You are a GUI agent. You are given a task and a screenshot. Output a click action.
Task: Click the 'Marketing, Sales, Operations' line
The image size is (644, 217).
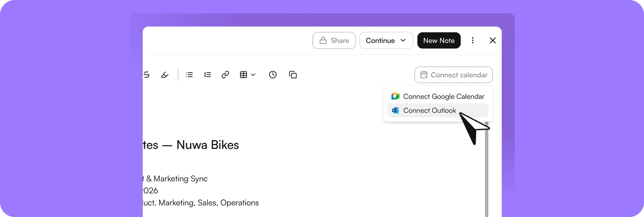tap(209, 203)
